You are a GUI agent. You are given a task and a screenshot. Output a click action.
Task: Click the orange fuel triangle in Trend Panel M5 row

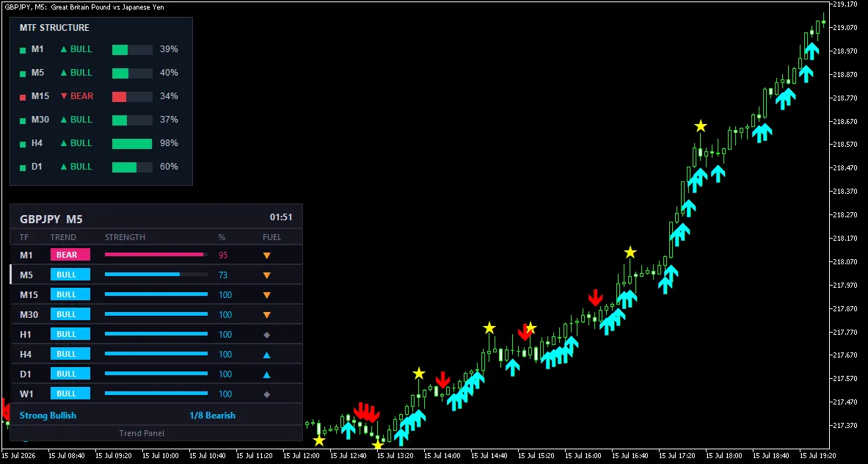click(266, 275)
